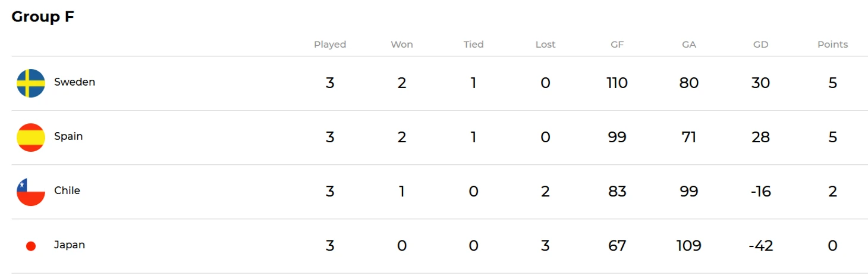
Task: Select the Chile team name
Action: (x=67, y=190)
